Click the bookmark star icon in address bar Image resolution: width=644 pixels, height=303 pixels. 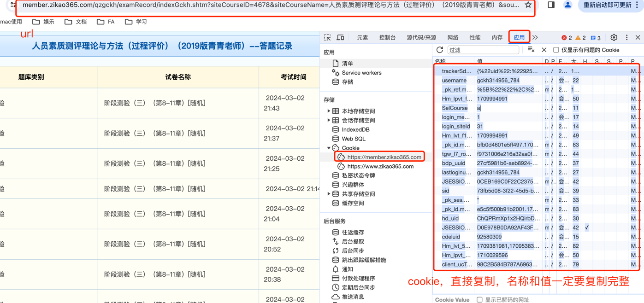528,5
